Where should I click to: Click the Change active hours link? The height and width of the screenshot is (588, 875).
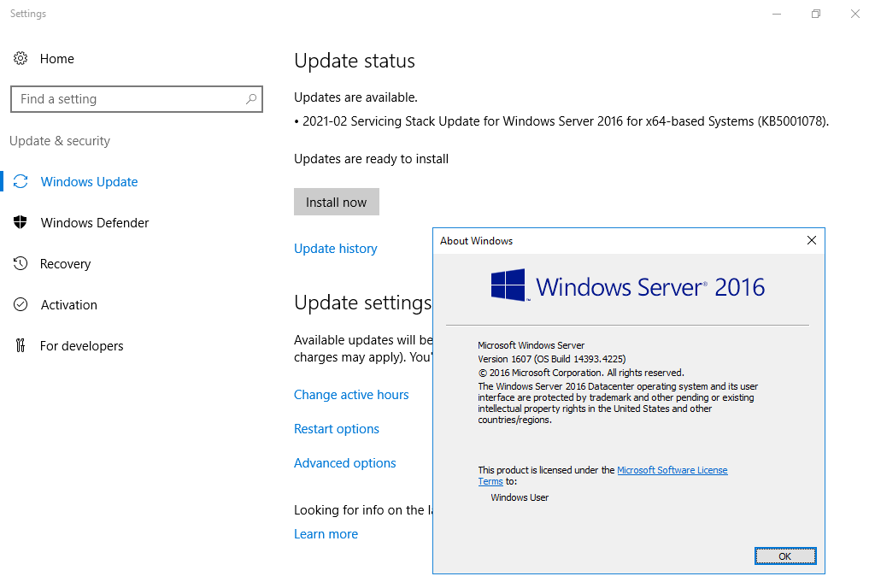[351, 395]
